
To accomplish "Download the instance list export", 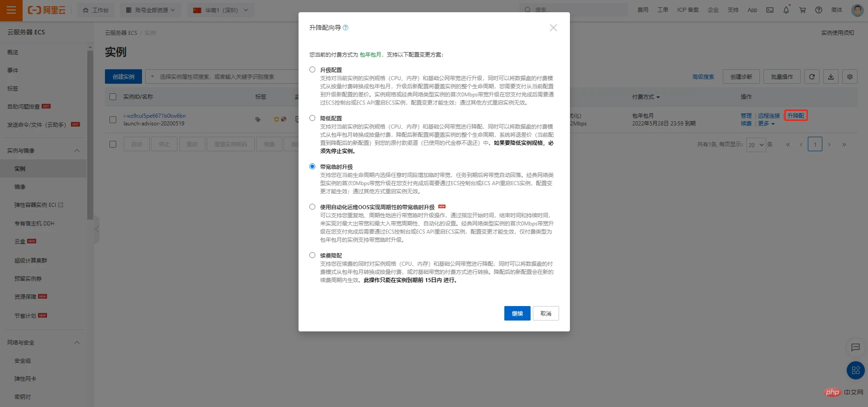I will click(x=831, y=77).
